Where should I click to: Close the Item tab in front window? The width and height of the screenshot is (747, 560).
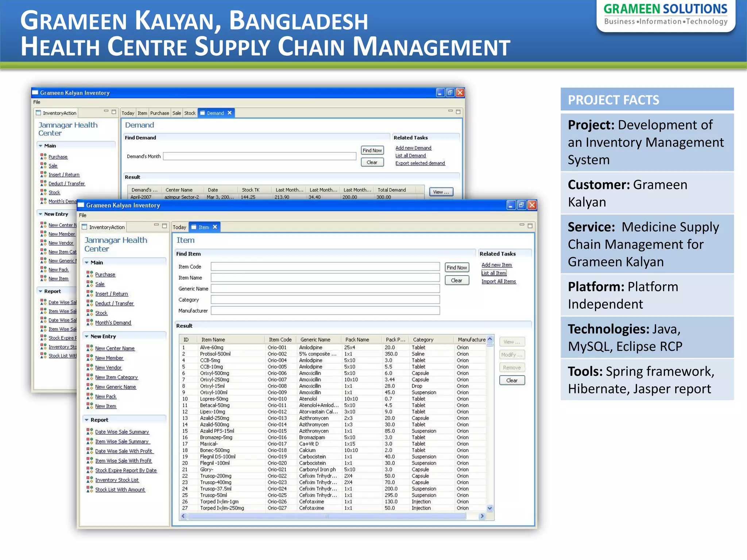(215, 227)
